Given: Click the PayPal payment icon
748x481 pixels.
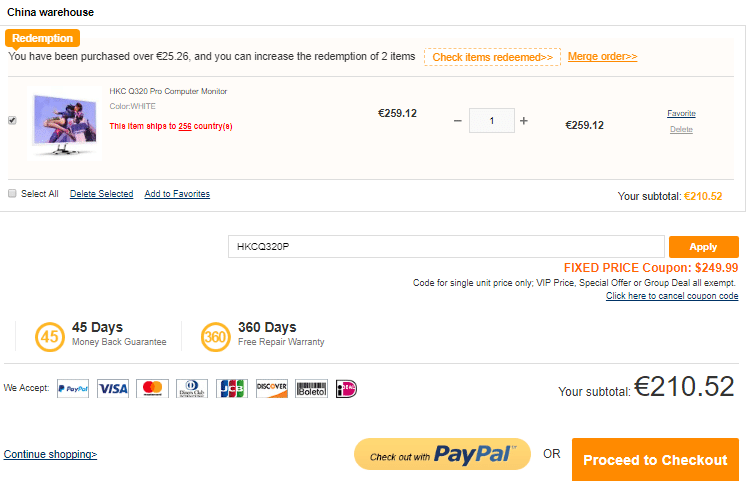Looking at the screenshot, I should pyautogui.click(x=73, y=388).
